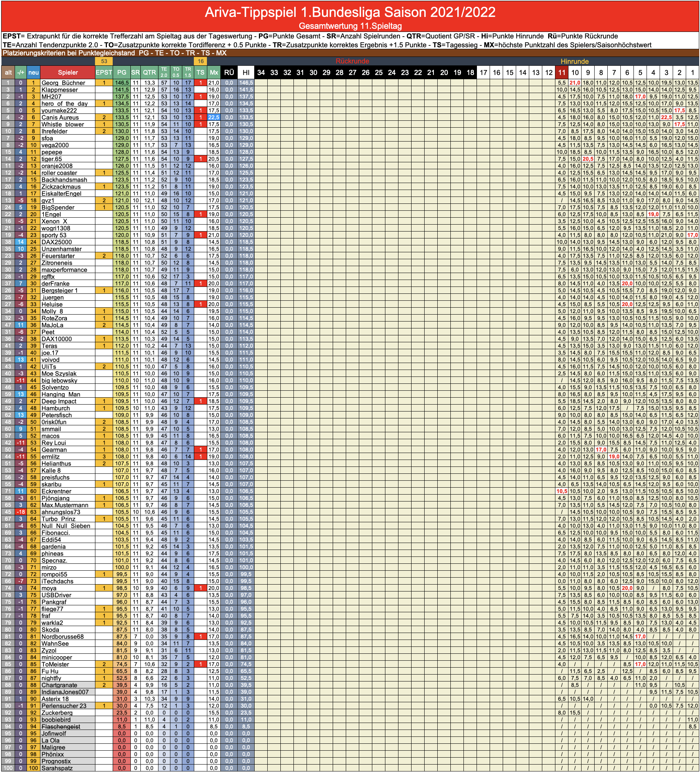Select player name 'Sarahspatz'

coord(57,768)
